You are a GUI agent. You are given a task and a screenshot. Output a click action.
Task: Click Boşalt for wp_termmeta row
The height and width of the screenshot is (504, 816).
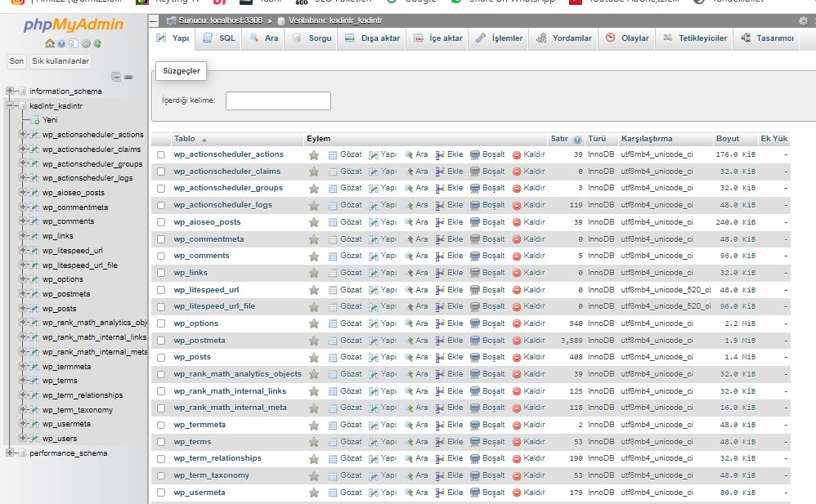pyautogui.click(x=487, y=425)
